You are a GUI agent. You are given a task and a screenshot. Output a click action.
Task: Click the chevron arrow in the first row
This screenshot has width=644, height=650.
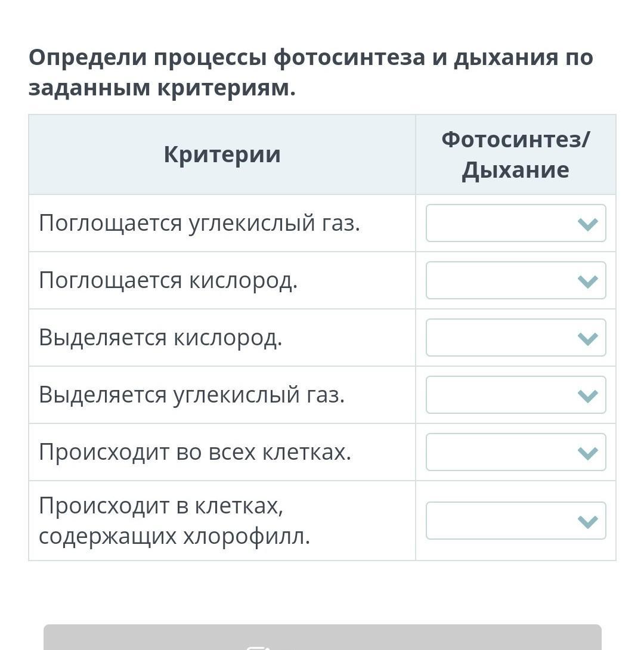point(588,224)
